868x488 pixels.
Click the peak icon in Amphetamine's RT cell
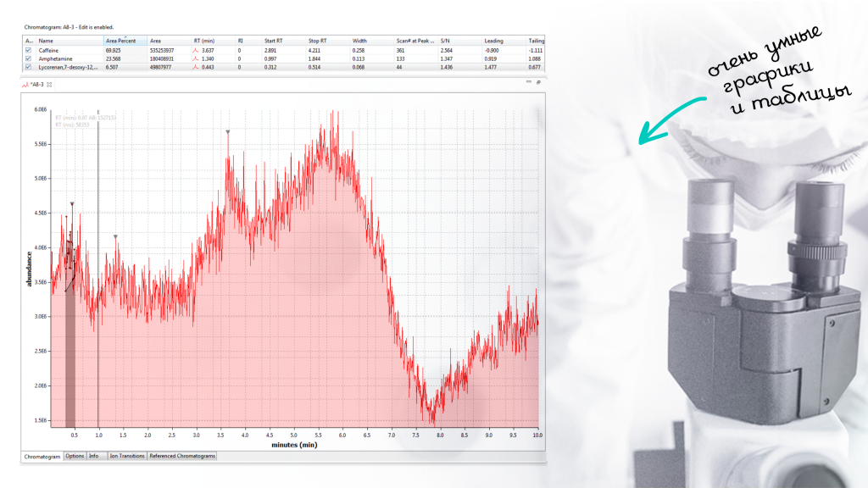[x=197, y=58]
